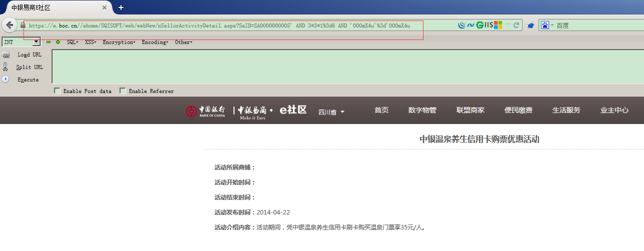Click the Split URL scissors icon

click(5, 67)
